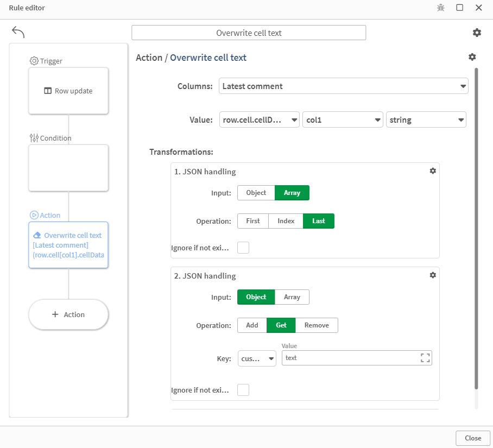Close the Rule editor window
The height and width of the screenshot is (448, 493).
(x=478, y=8)
